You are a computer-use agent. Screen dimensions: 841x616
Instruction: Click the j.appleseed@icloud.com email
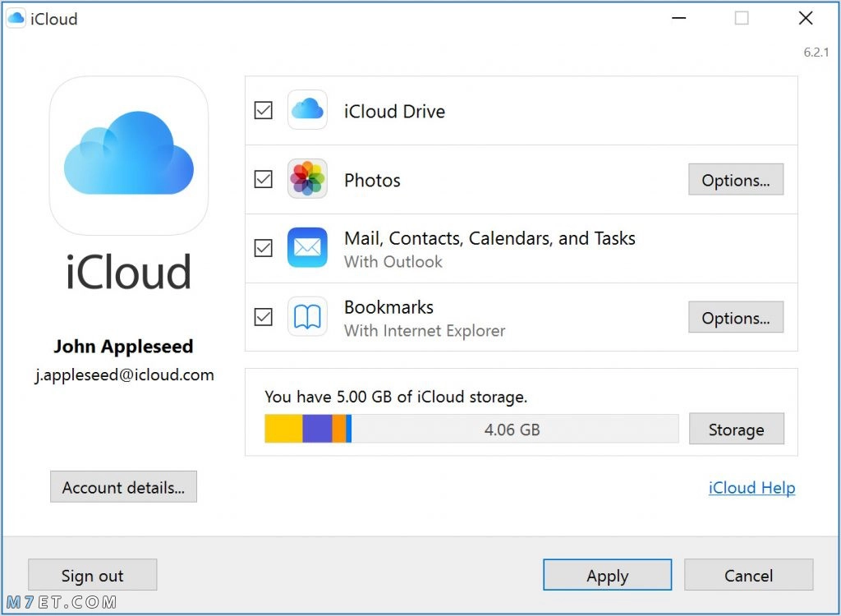click(125, 375)
